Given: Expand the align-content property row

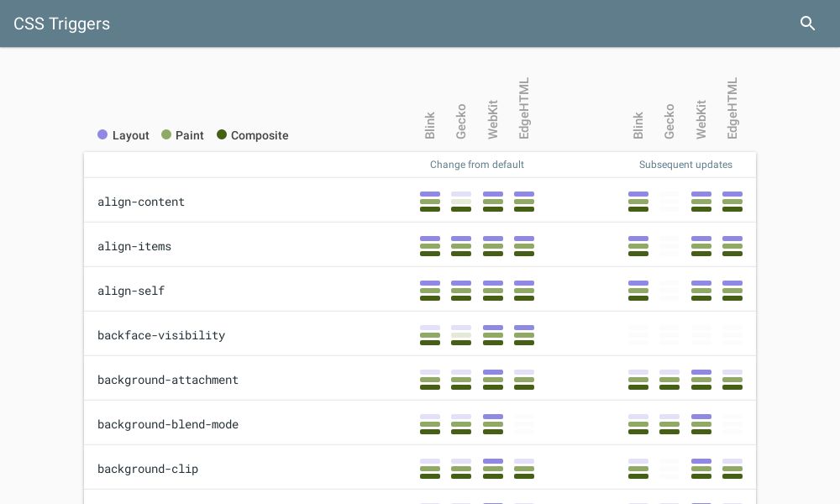Looking at the screenshot, I should [141, 202].
